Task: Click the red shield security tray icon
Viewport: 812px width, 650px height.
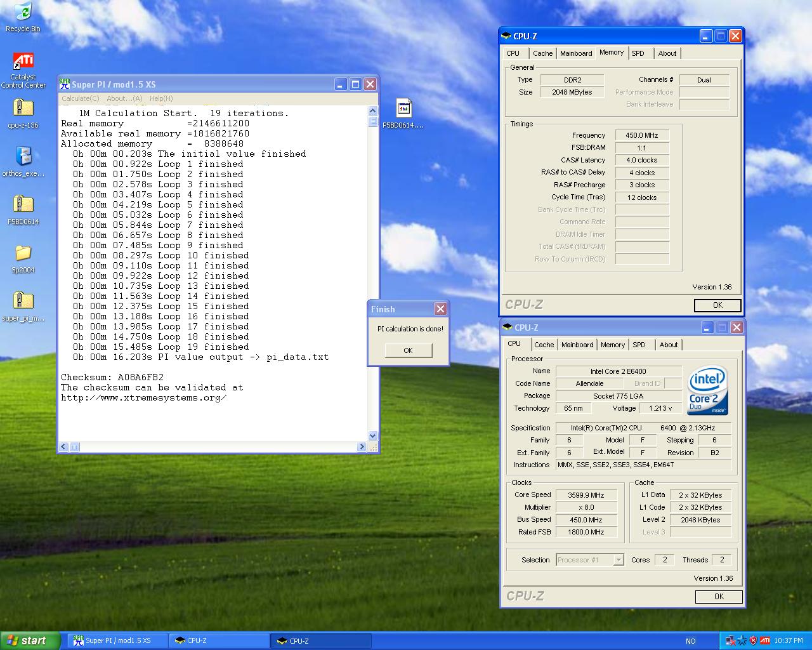Action: (753, 640)
